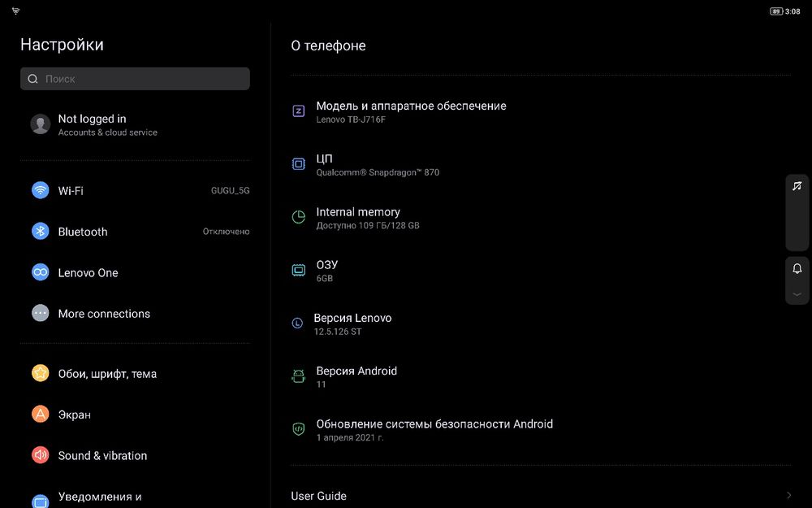The image size is (812, 508).
Task: Expand the side panel down chevron
Action: tap(797, 294)
